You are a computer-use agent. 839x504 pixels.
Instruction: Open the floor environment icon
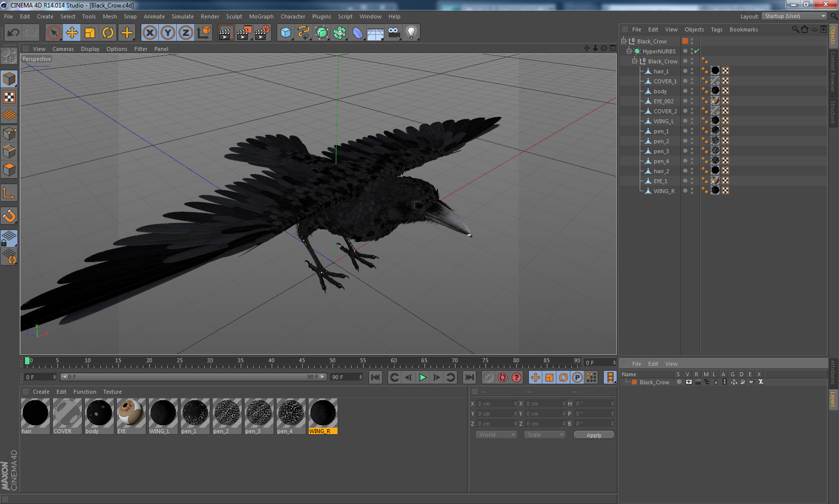click(x=376, y=33)
